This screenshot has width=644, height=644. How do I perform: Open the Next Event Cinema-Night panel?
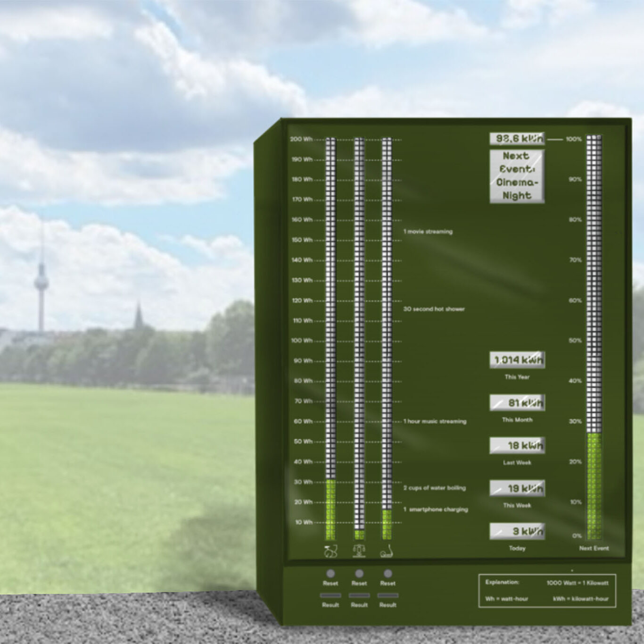pyautogui.click(x=517, y=176)
